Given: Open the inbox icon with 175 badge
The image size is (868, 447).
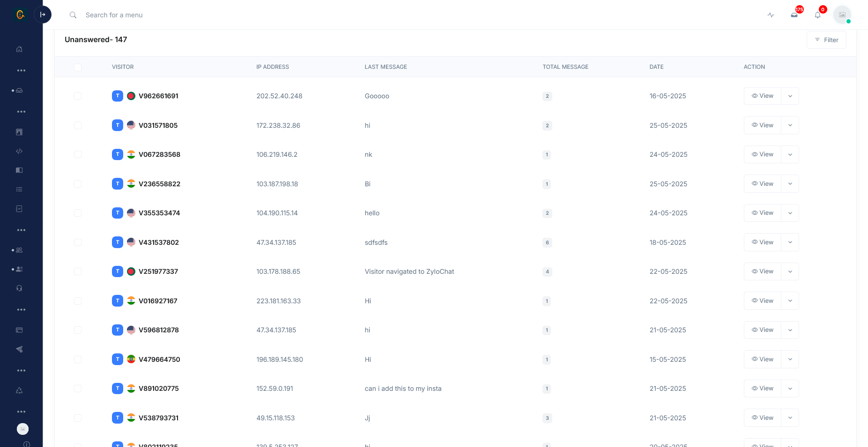Looking at the screenshot, I should point(794,15).
